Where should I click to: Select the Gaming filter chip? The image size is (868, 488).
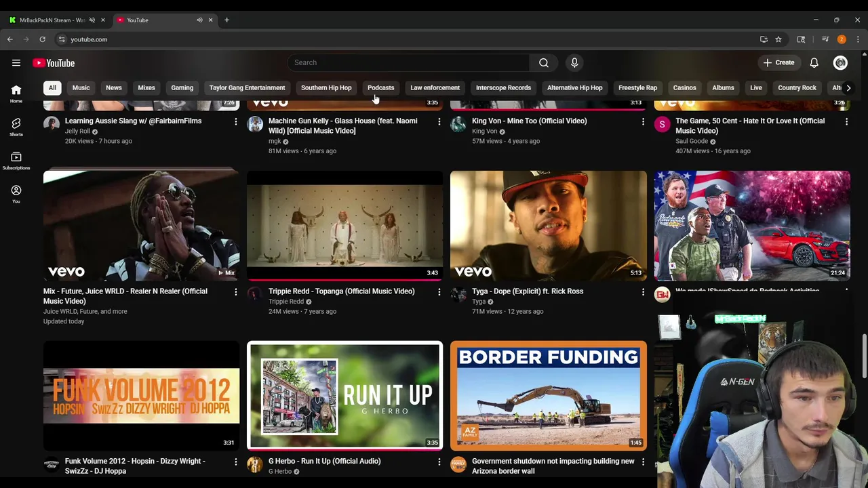click(182, 87)
